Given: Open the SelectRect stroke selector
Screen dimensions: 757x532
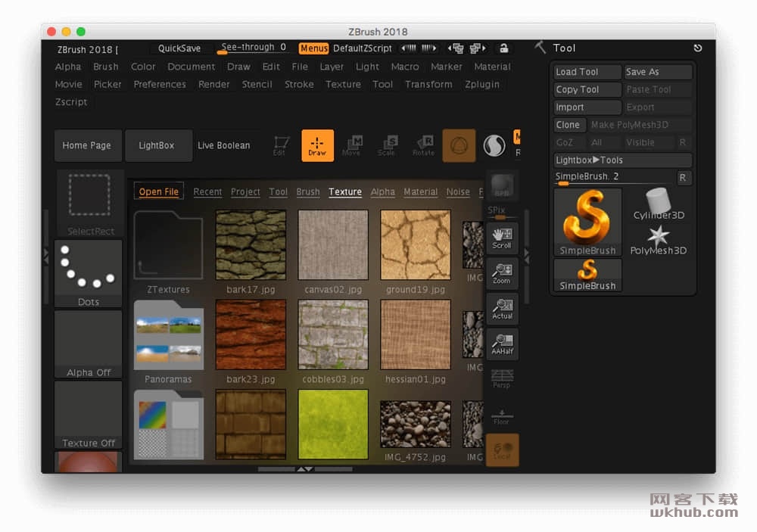Looking at the screenshot, I should pyautogui.click(x=89, y=204).
